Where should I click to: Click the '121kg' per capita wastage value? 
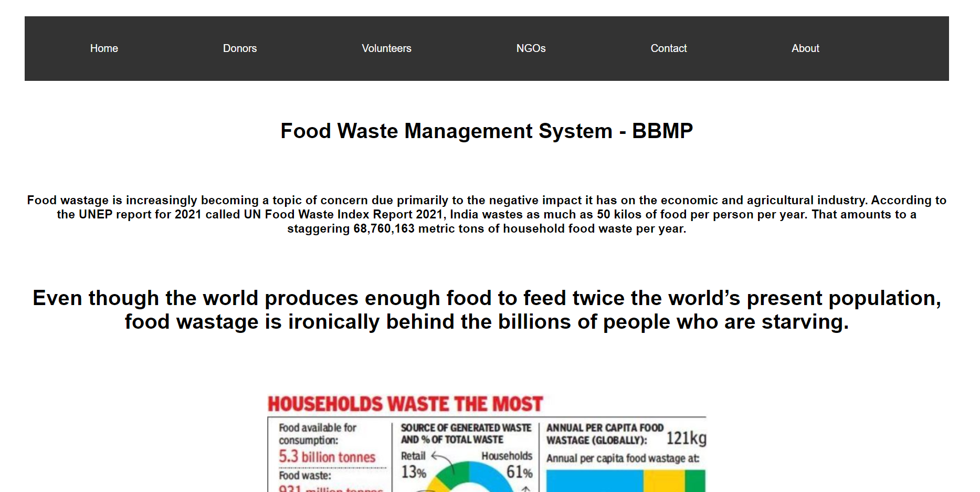[x=686, y=438]
